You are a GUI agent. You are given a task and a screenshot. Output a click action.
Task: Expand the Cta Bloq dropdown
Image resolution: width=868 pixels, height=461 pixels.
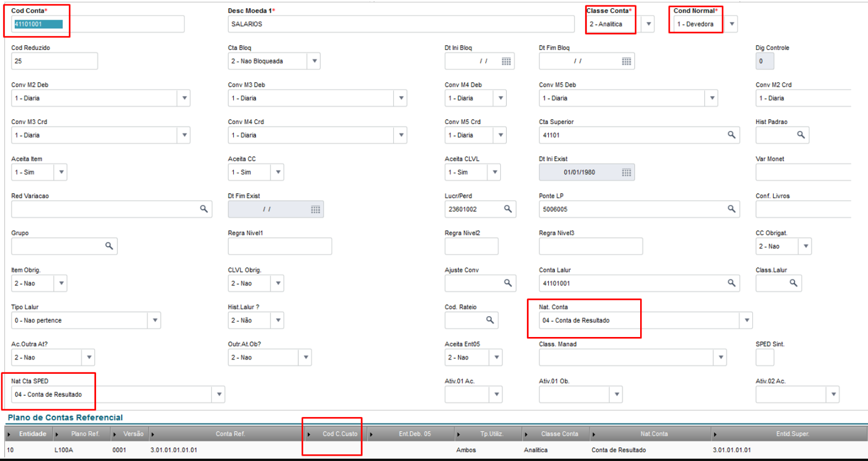[314, 61]
